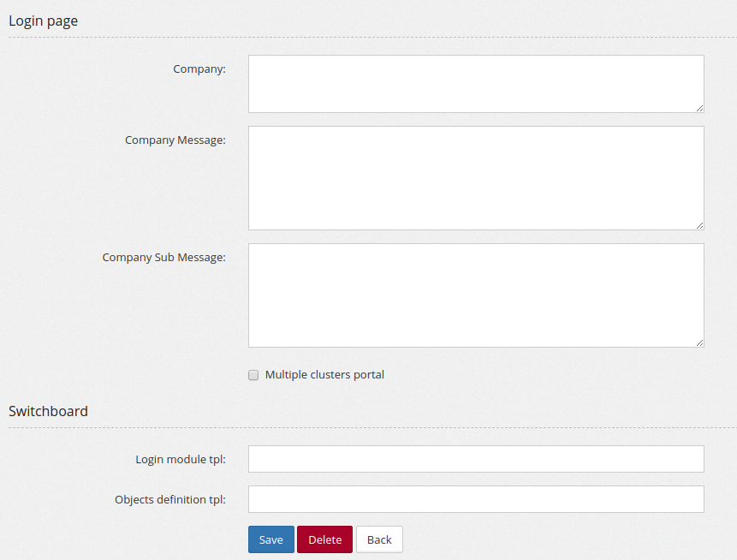This screenshot has height=560, width=737.
Task: Focus the Login module tpl field
Action: coord(476,459)
